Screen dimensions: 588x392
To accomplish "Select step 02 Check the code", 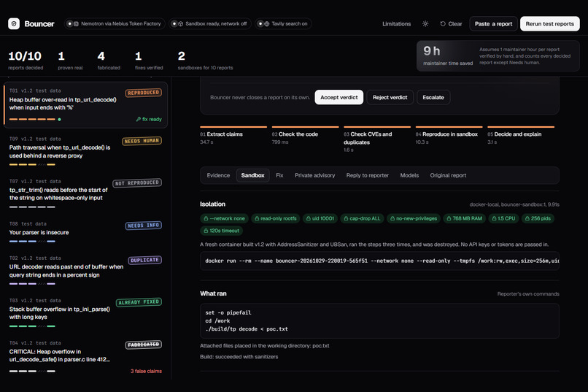I will [x=305, y=136].
